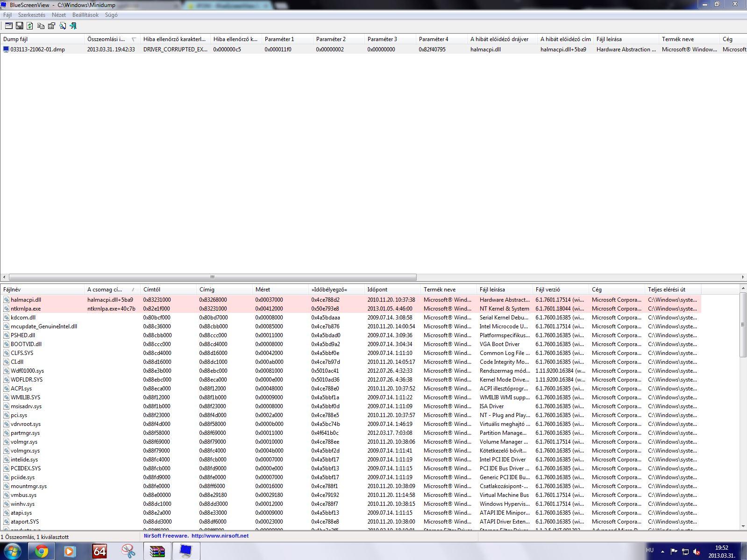The image size is (747, 560).
Task: Select the vmbus.sys row
Action: click(x=350, y=495)
